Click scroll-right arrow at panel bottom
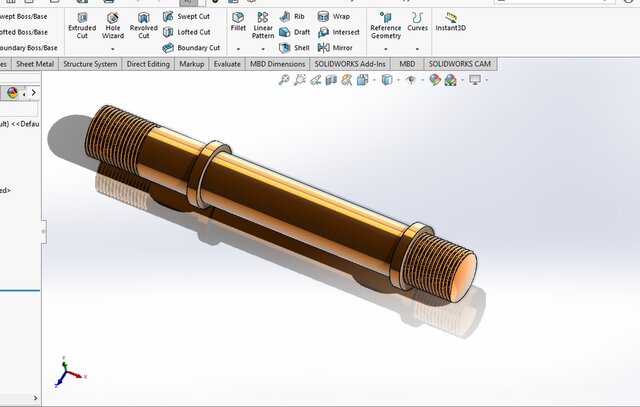This screenshot has height=407, width=640. pos(36,398)
